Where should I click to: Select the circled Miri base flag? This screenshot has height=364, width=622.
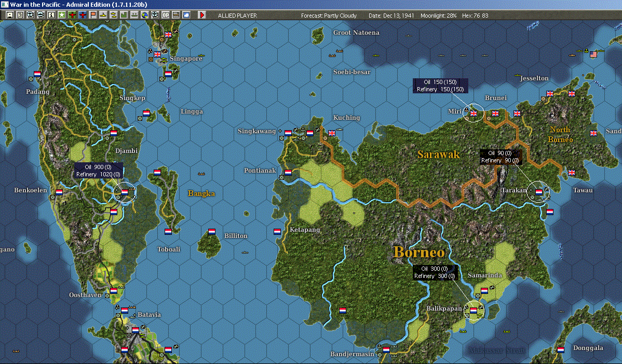473,113
